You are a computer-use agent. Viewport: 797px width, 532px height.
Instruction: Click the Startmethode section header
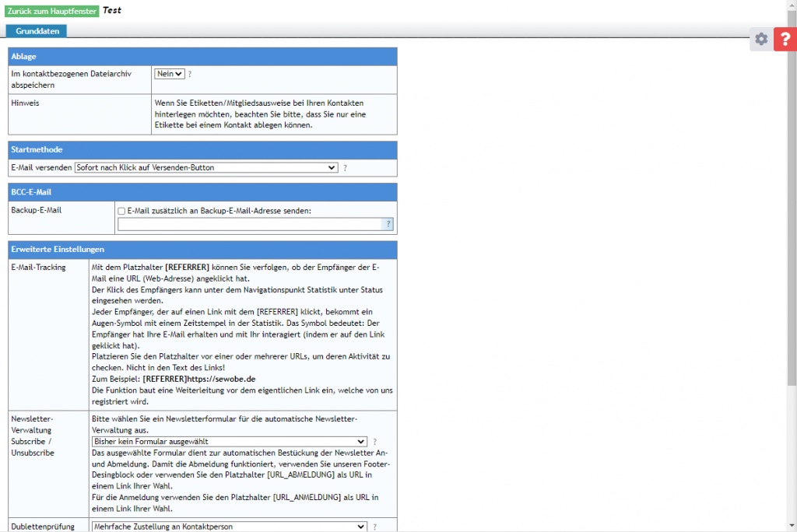[x=202, y=149]
